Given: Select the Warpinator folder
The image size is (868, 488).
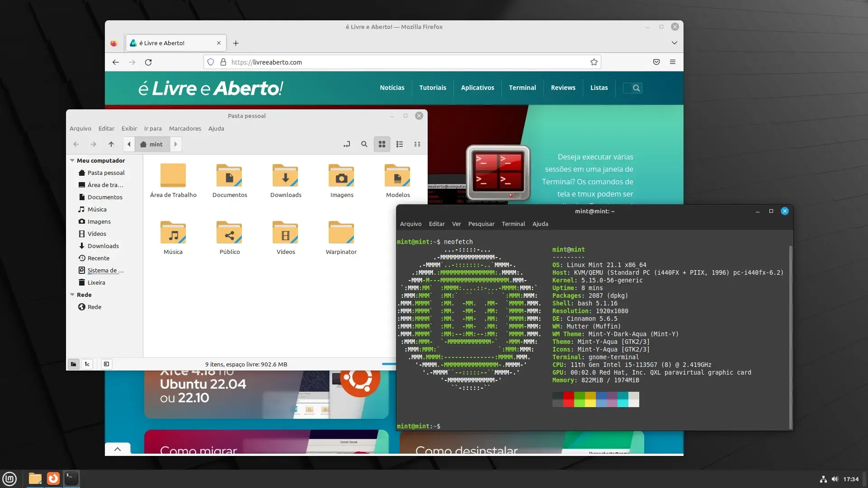Looking at the screenshot, I should pos(341,233).
